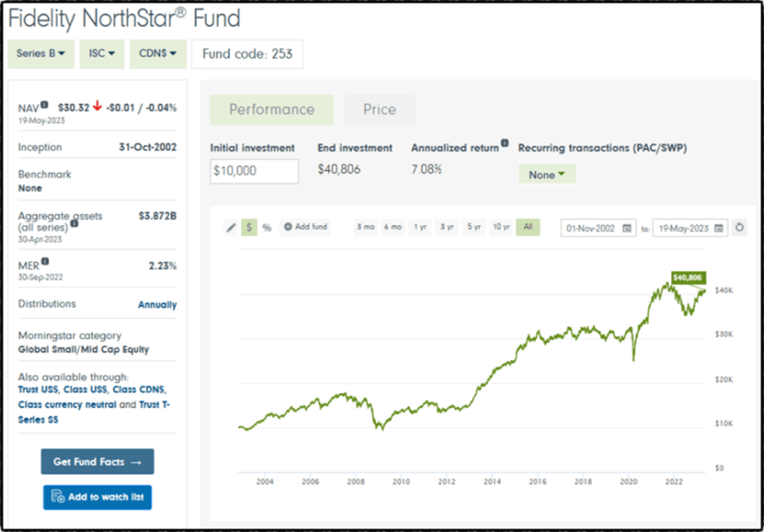Click Add to watch list button

(x=97, y=497)
